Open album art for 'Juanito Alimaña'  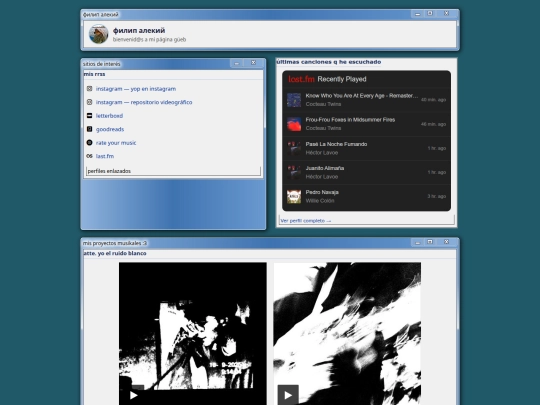point(294,172)
